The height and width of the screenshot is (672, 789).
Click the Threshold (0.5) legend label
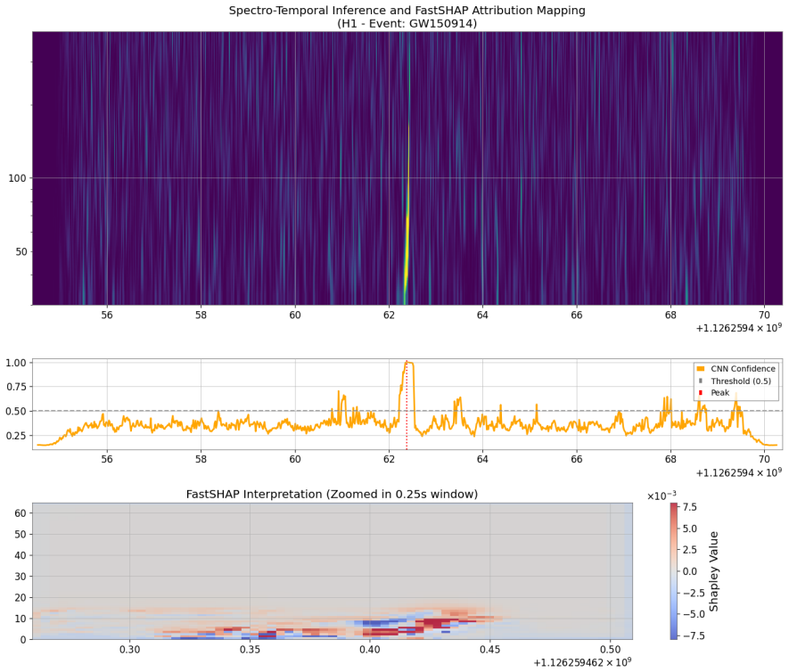coord(741,381)
